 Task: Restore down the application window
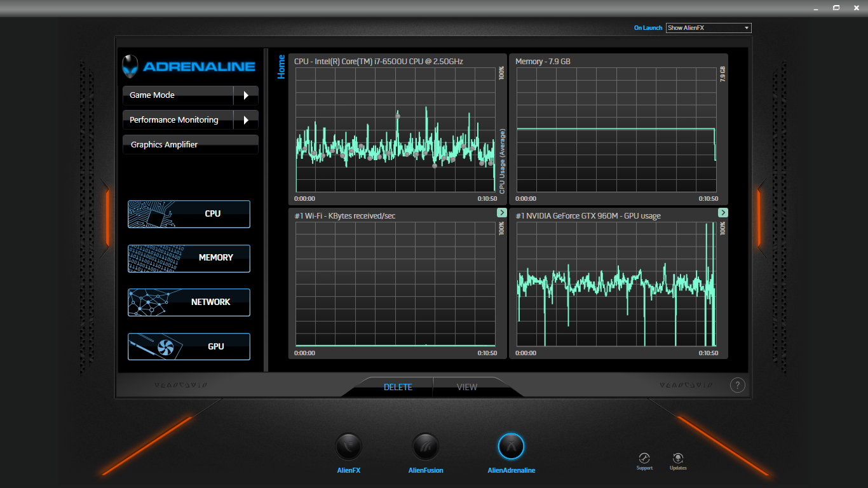pyautogui.click(x=836, y=8)
